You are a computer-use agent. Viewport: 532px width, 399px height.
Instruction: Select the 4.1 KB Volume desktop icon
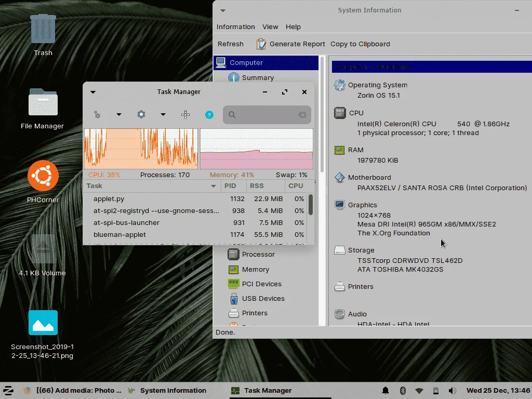tap(43, 255)
